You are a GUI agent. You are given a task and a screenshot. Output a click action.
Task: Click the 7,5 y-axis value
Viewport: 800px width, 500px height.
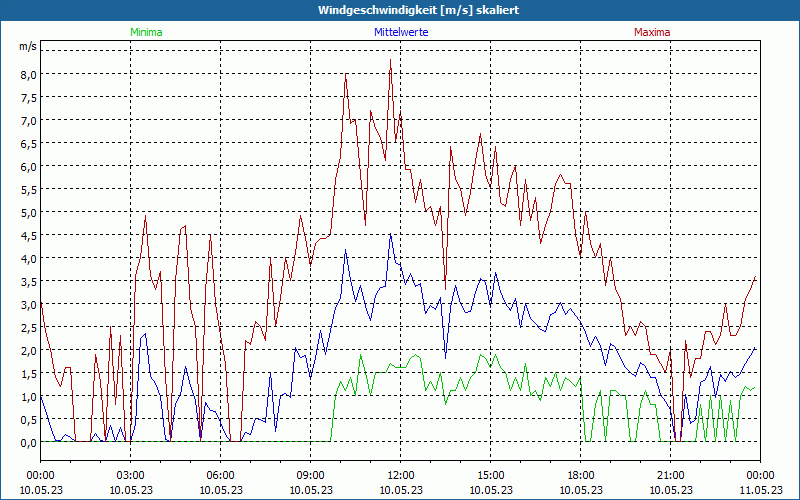pos(29,97)
